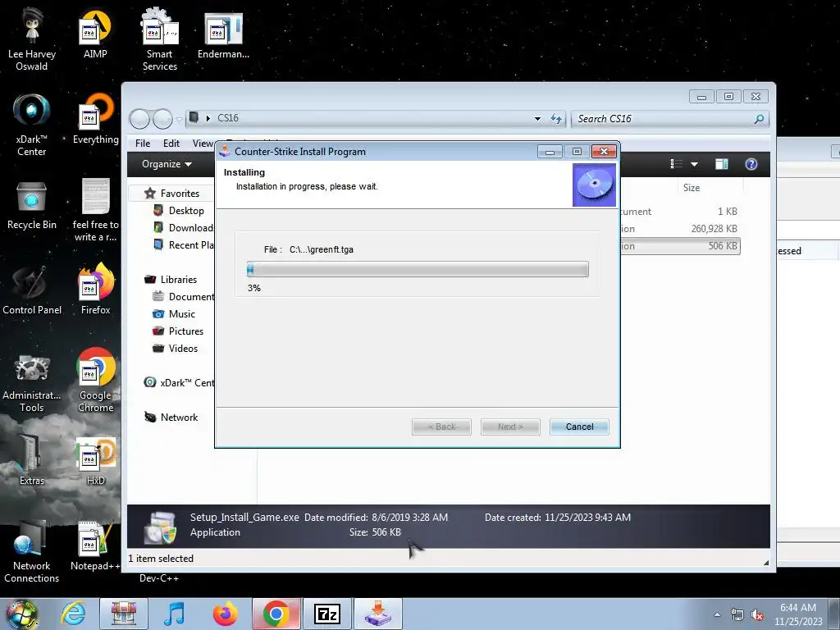The image size is (840, 630).
Task: Open the Notepad++ desktop shortcut
Action: (x=95, y=546)
